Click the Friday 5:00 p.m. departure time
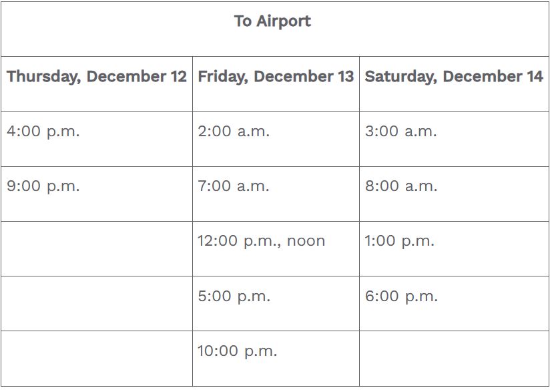The height and width of the screenshot is (392, 554). [234, 297]
